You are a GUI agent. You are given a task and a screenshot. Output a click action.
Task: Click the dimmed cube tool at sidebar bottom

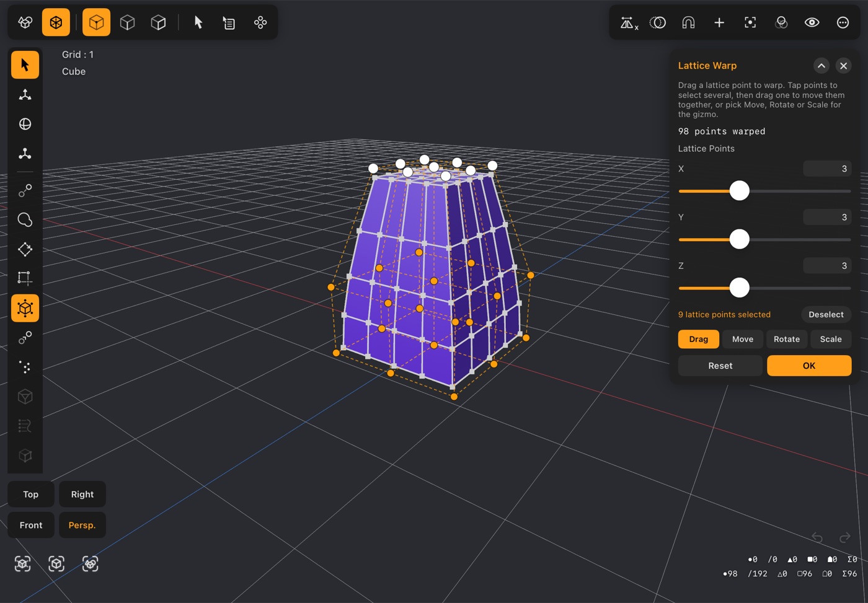(25, 456)
